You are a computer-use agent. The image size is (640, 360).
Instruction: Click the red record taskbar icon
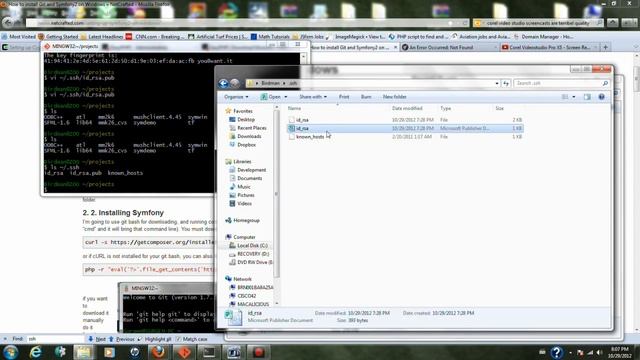[x=259, y=352]
